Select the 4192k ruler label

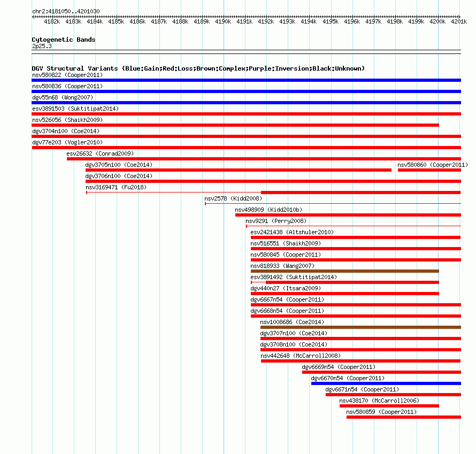coord(266,21)
